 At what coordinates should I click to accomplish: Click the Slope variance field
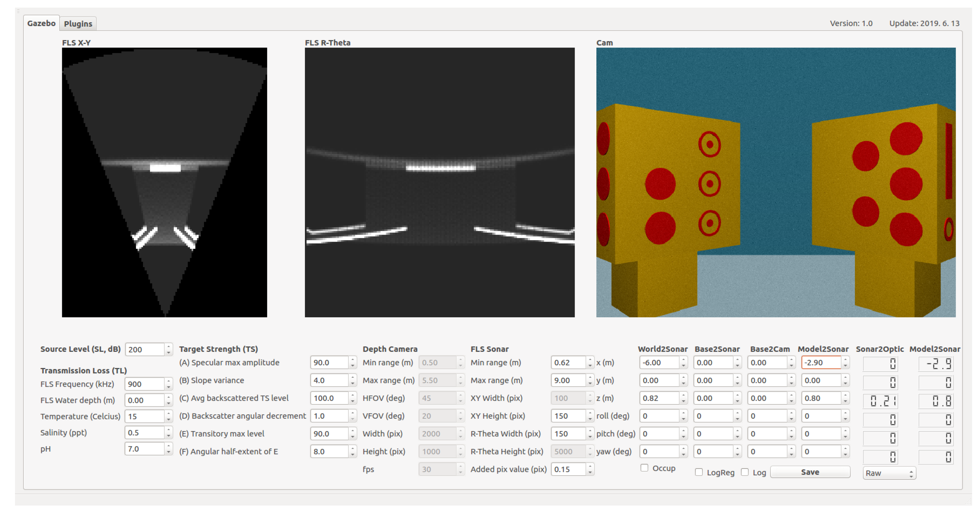(x=330, y=381)
